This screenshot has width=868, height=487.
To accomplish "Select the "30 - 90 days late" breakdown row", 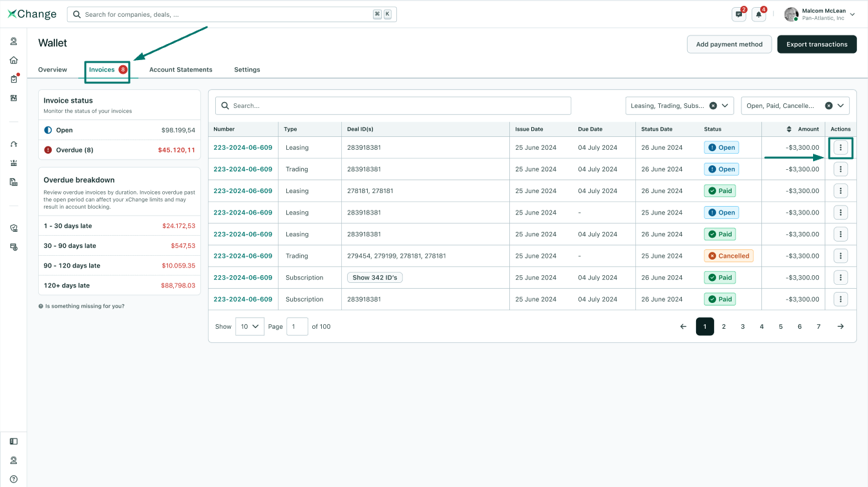I will click(x=120, y=246).
